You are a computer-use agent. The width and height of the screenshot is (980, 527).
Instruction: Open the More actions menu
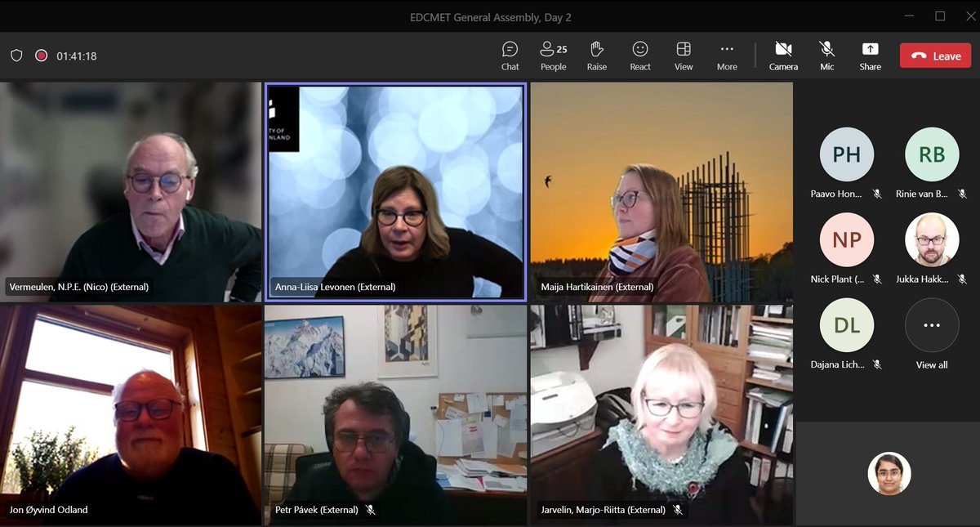727,56
